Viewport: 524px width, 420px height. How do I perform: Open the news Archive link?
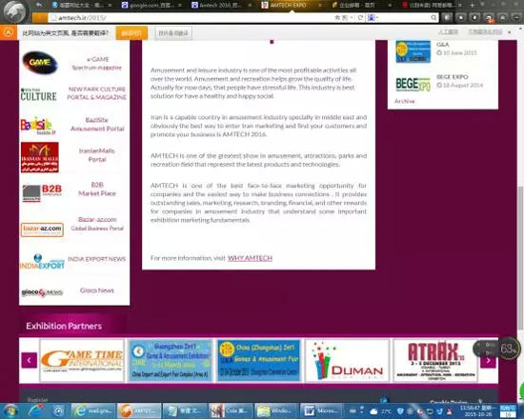coord(404,101)
